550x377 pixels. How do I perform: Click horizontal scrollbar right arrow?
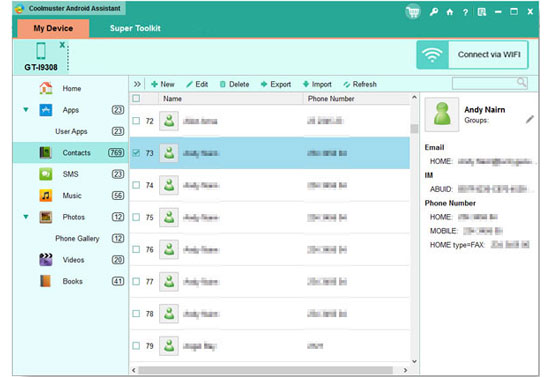pyautogui.click(x=405, y=370)
